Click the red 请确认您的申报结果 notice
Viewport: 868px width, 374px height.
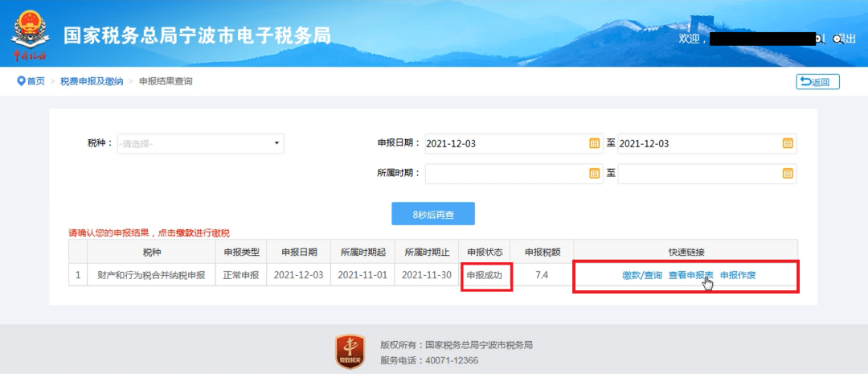click(149, 233)
